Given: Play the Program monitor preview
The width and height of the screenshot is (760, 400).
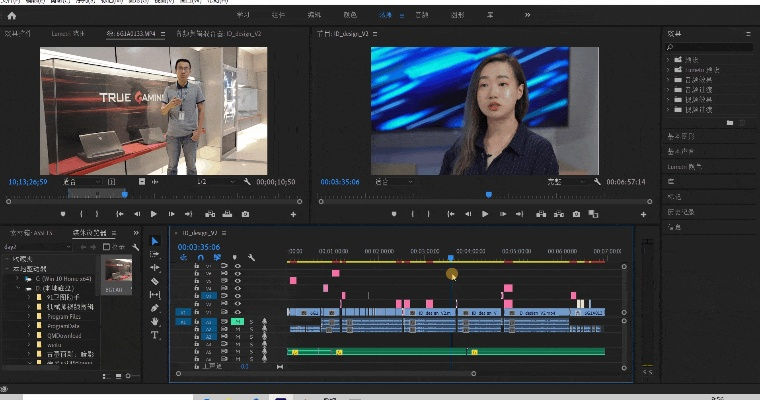Looking at the screenshot, I should [x=485, y=214].
